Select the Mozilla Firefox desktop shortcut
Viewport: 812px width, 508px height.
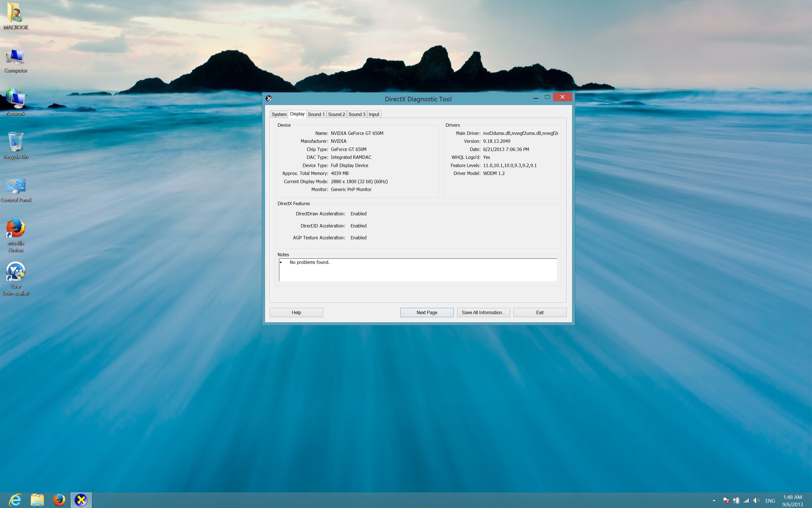(16, 236)
